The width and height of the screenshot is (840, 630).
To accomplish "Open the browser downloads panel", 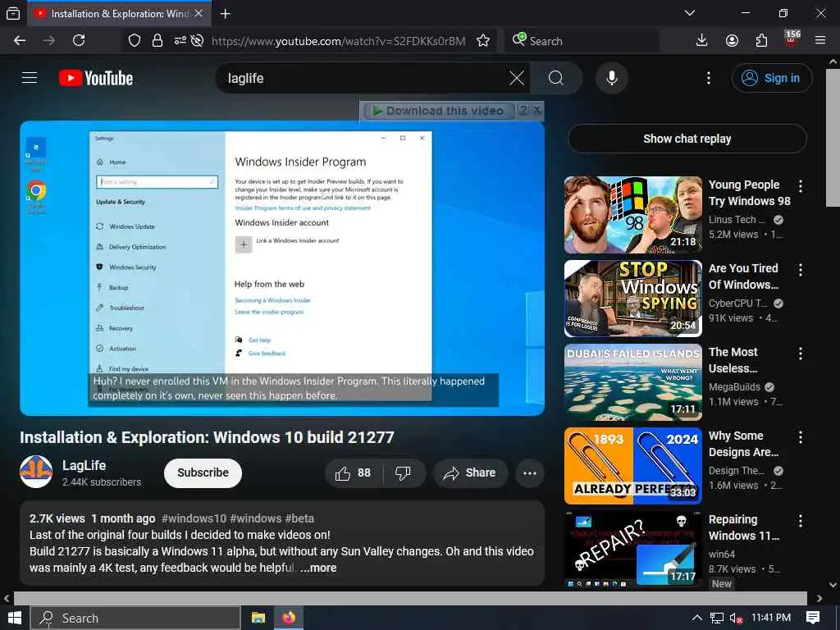I will tap(701, 41).
